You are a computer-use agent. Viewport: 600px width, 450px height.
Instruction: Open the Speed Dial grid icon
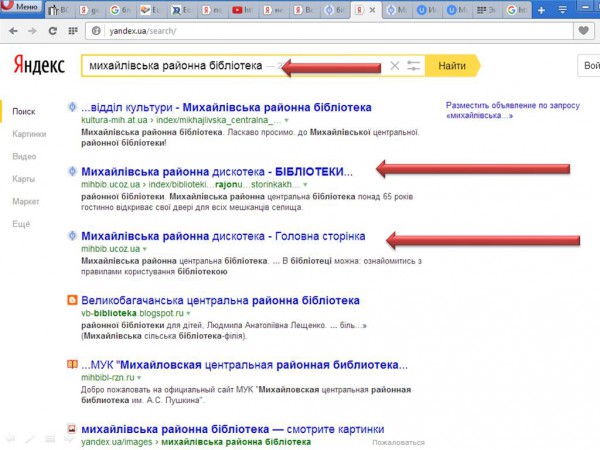73,31
